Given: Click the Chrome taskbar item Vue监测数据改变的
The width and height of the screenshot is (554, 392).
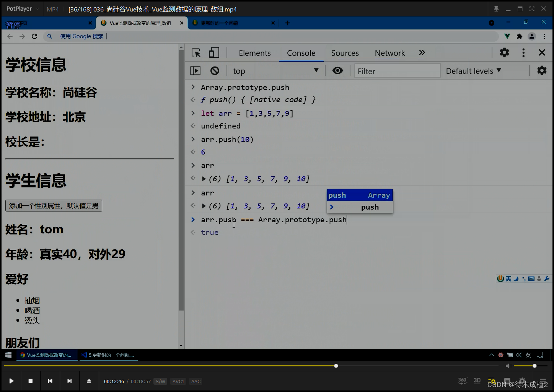Looking at the screenshot, I should (x=47, y=355).
